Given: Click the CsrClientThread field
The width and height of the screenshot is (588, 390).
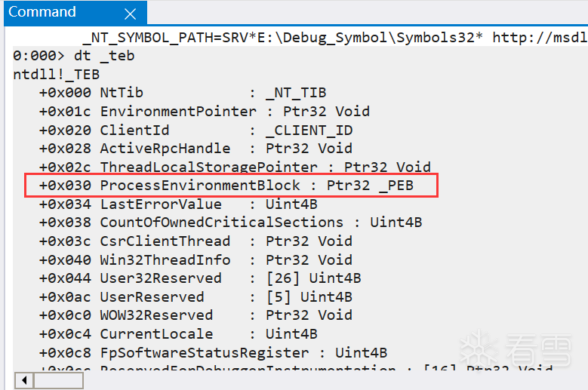Looking at the screenshot, I should (x=165, y=241).
